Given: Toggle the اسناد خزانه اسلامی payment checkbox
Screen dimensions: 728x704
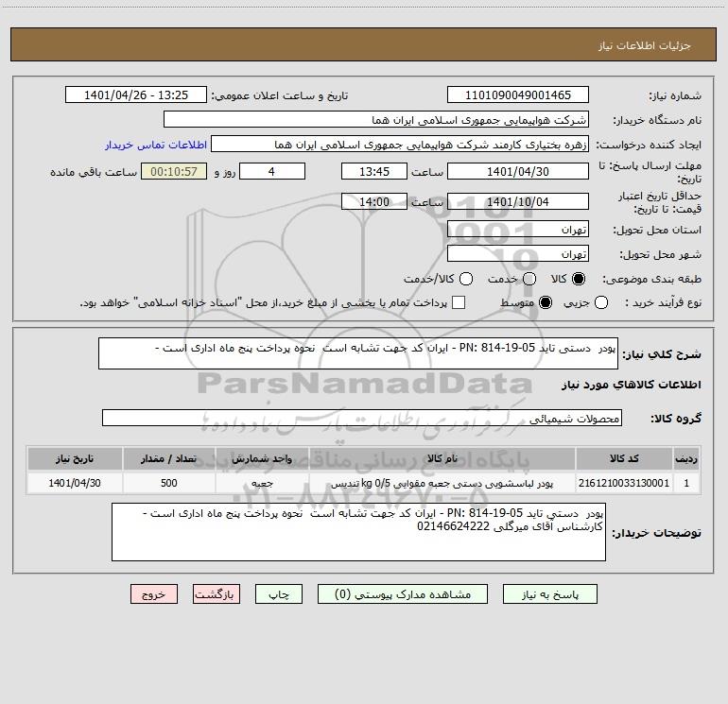Looking at the screenshot, I should tap(459, 302).
